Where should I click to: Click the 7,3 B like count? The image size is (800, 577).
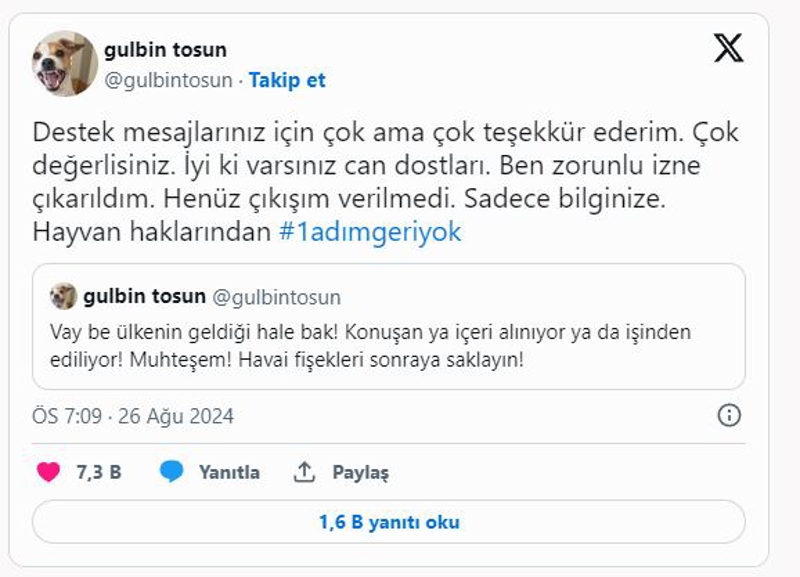click(x=99, y=473)
